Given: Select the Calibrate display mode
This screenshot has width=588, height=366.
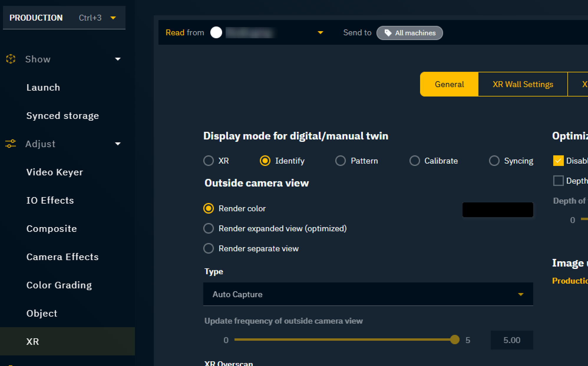Looking at the screenshot, I should (x=414, y=161).
